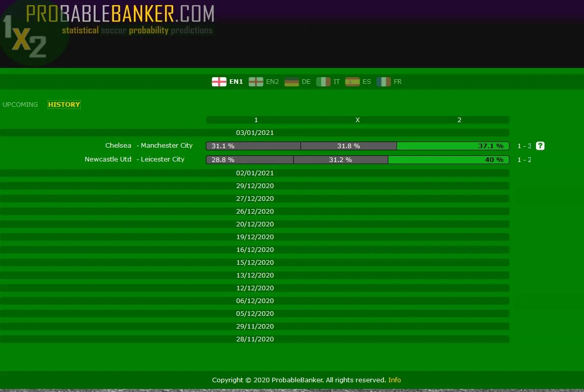Open the Info link in footer

[394, 380]
